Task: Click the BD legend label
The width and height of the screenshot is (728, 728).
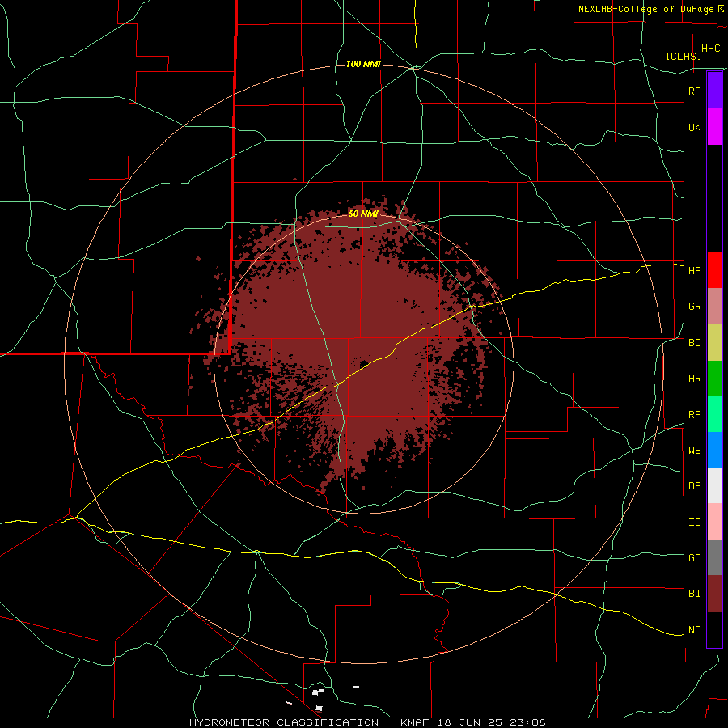Action: tap(694, 343)
